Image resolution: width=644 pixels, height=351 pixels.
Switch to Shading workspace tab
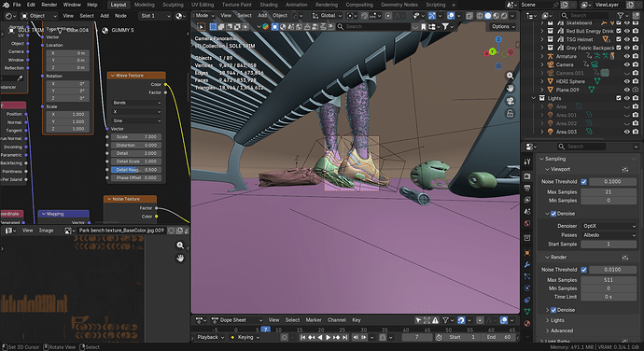click(269, 5)
